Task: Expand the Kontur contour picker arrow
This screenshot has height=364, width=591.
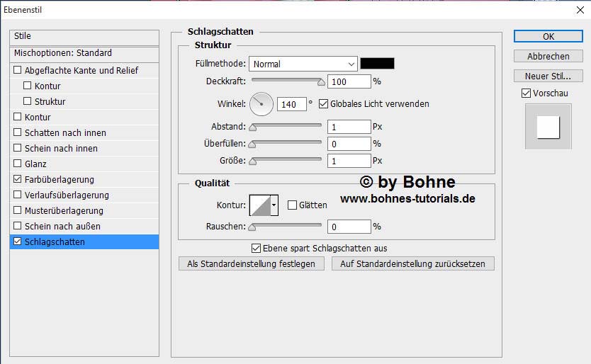Action: point(274,205)
